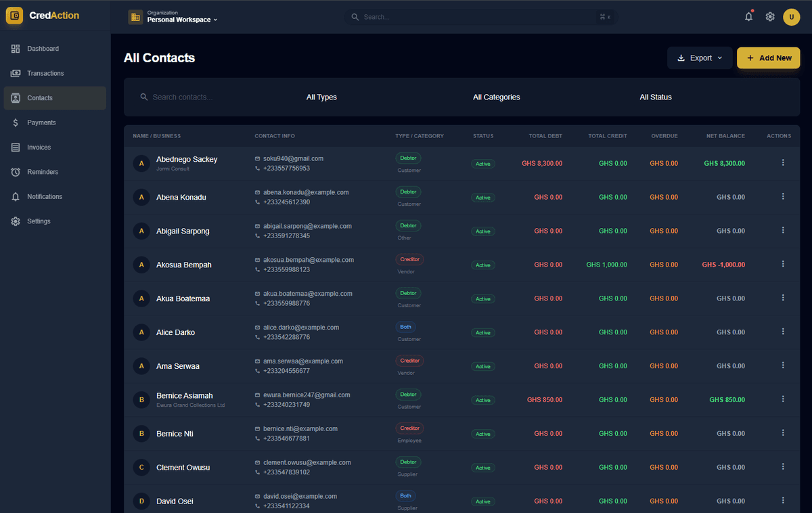The width and height of the screenshot is (812, 513).
Task: Open the Export dropdown button
Action: (700, 58)
